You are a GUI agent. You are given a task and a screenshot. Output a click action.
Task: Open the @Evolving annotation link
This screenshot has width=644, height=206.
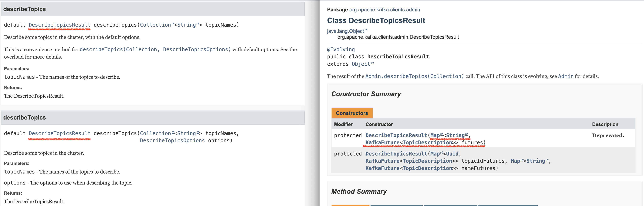pos(341,49)
